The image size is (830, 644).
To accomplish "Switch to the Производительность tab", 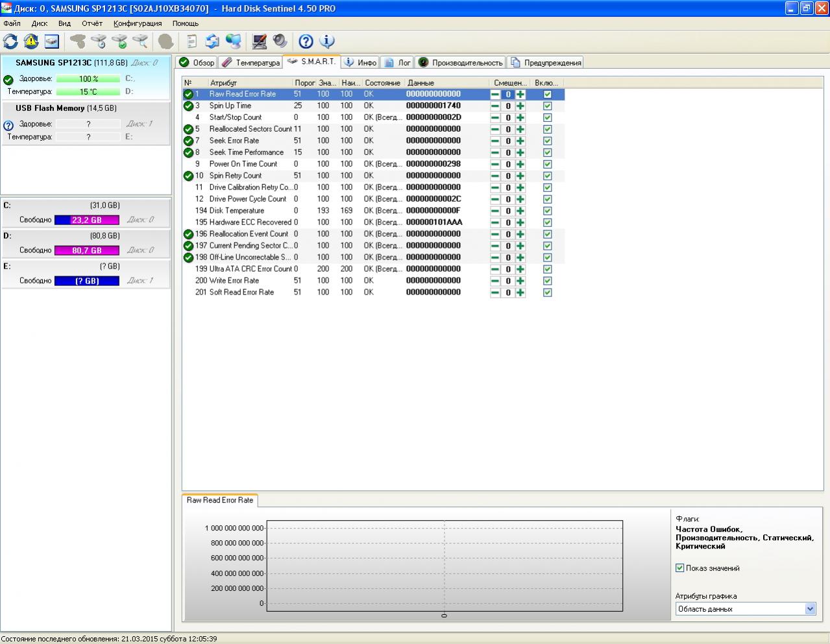I will pyautogui.click(x=460, y=62).
